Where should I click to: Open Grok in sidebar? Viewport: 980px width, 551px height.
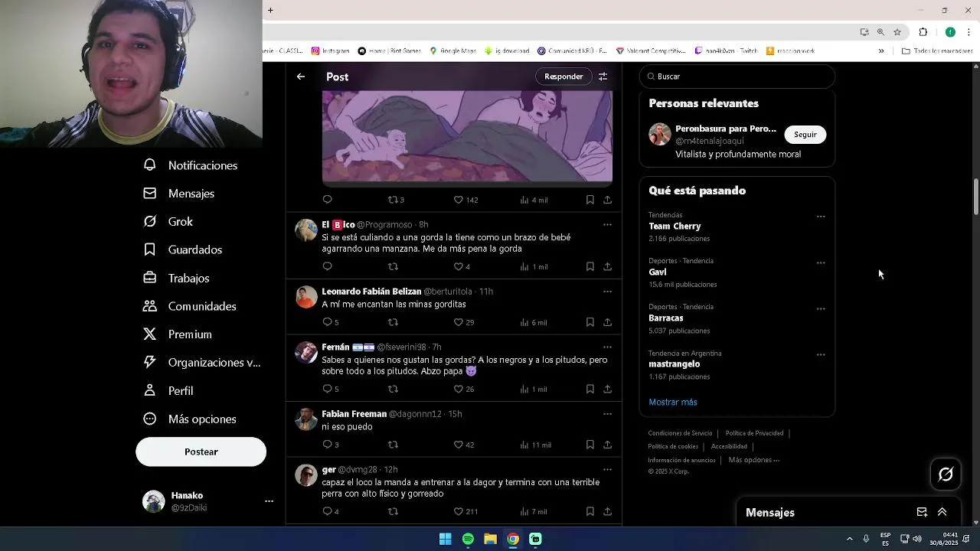click(168, 222)
